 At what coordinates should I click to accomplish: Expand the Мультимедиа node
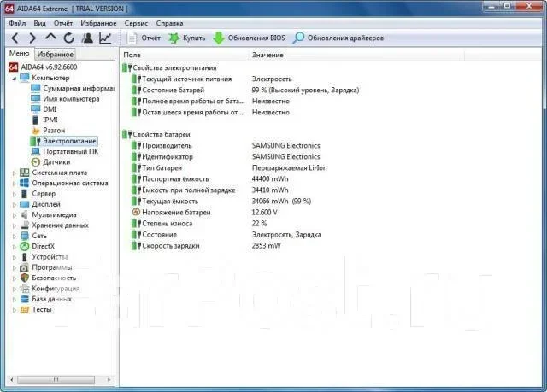tap(15, 215)
